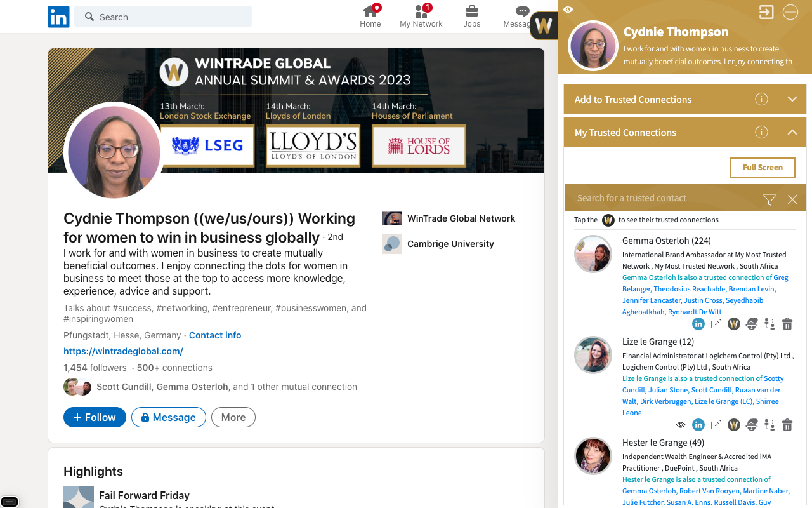
Task: Click Cydnie Thompson's large profile photo
Action: click(x=114, y=152)
